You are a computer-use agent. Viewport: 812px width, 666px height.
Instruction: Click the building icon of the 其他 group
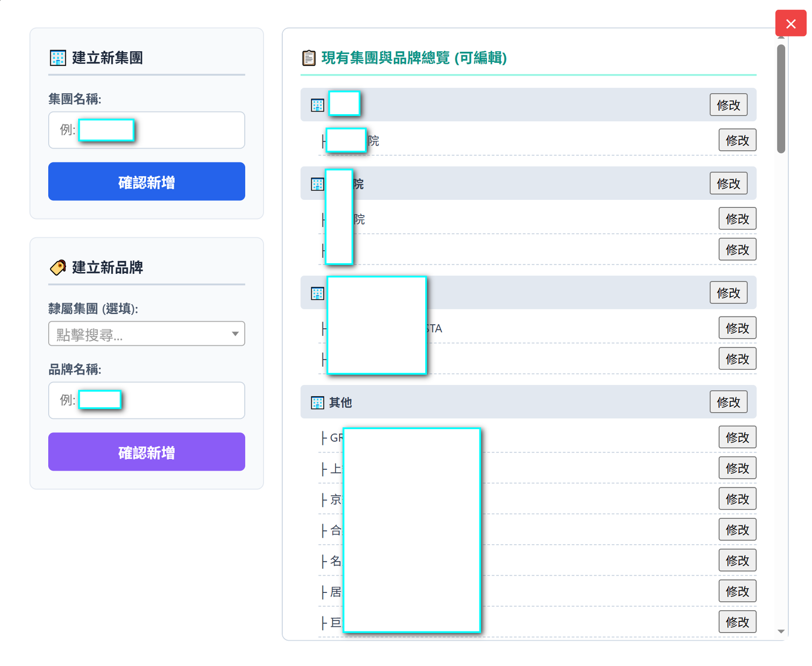click(x=317, y=402)
